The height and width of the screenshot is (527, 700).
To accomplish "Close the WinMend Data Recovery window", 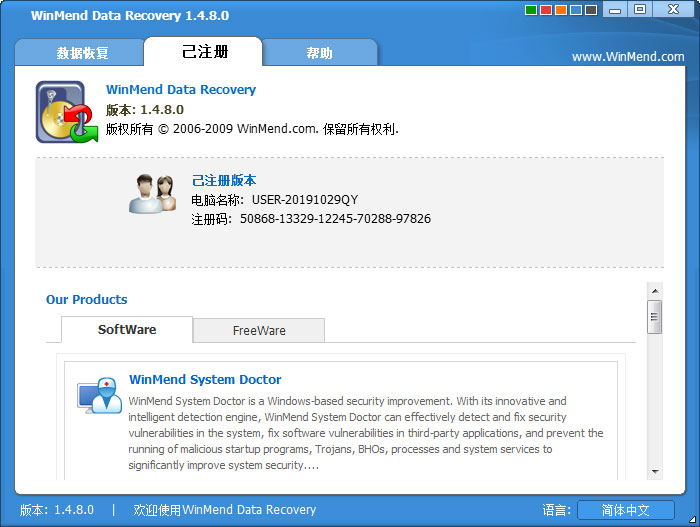I will point(673,9).
